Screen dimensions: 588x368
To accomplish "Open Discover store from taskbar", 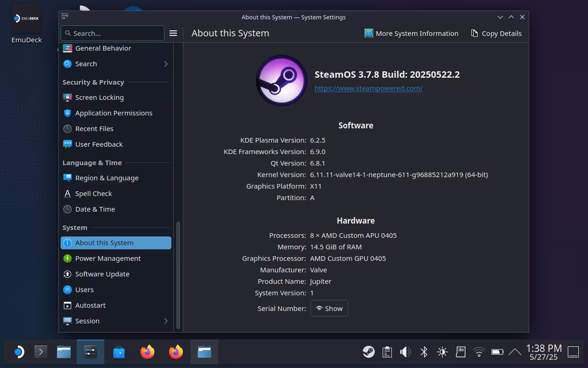I will pyautogui.click(x=119, y=352).
